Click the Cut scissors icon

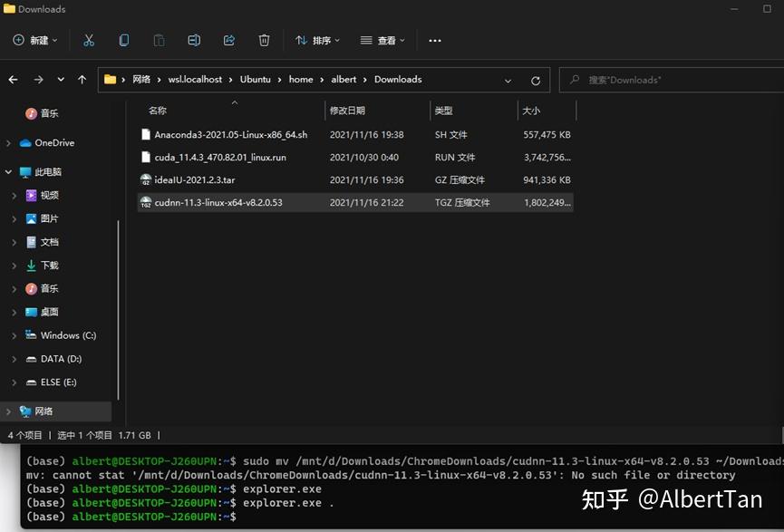pos(89,41)
